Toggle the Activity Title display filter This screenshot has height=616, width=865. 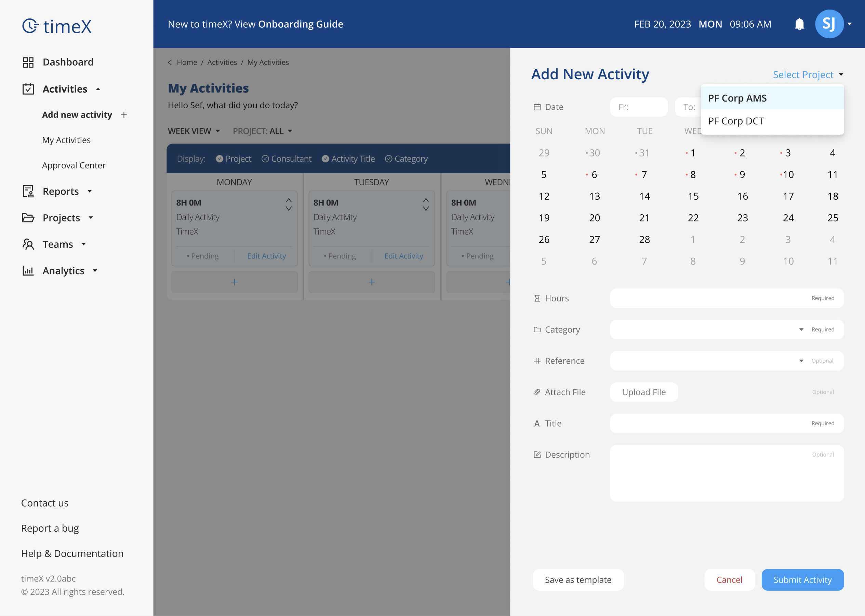coord(325,159)
